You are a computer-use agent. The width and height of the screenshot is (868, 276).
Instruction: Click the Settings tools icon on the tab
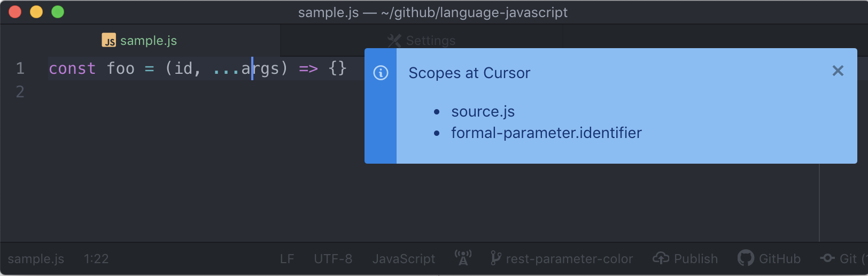(394, 41)
